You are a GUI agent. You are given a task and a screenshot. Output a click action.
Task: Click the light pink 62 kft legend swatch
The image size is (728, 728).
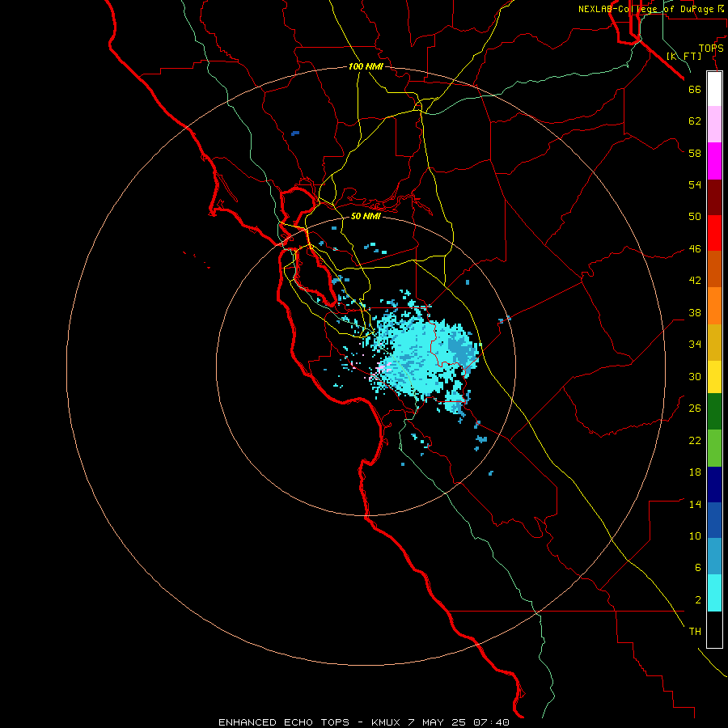[714, 124]
